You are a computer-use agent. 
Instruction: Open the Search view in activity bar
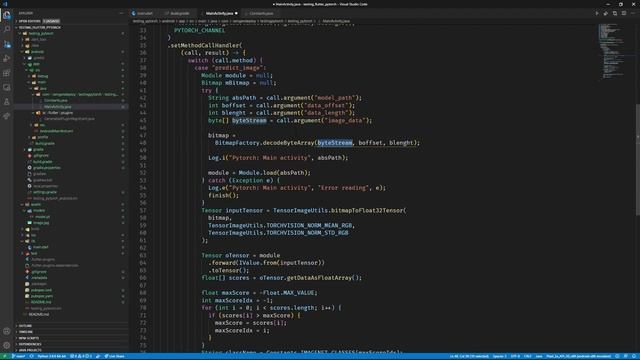coord(7,29)
